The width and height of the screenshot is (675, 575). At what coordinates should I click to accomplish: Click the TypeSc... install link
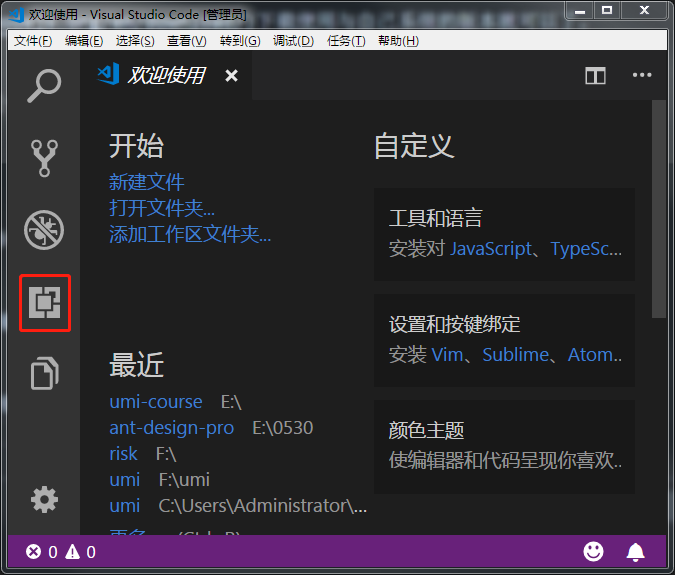(586, 249)
